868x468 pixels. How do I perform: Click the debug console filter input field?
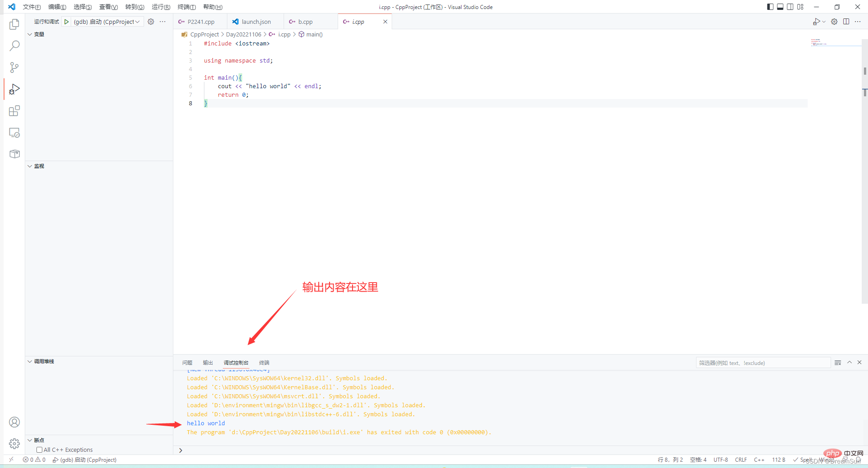point(763,363)
